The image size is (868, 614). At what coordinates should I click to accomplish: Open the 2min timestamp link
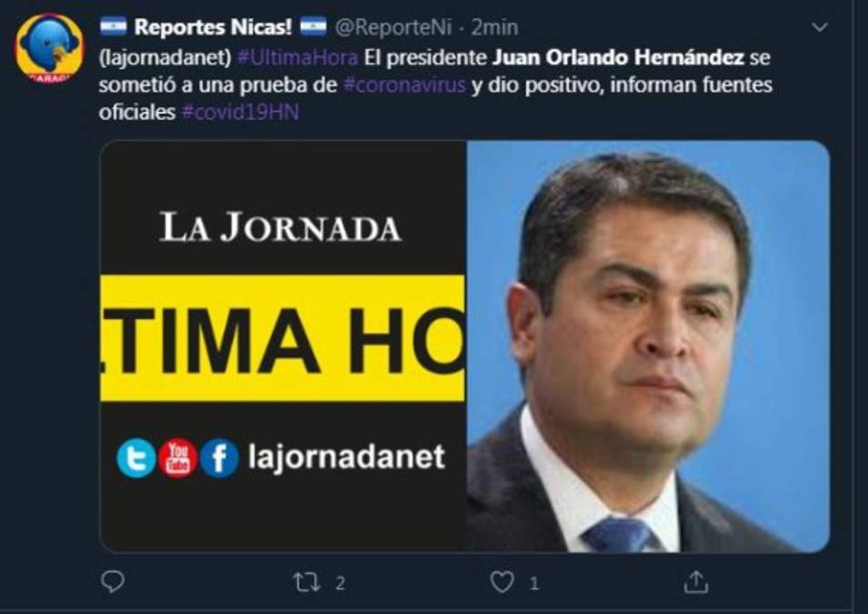point(494,27)
